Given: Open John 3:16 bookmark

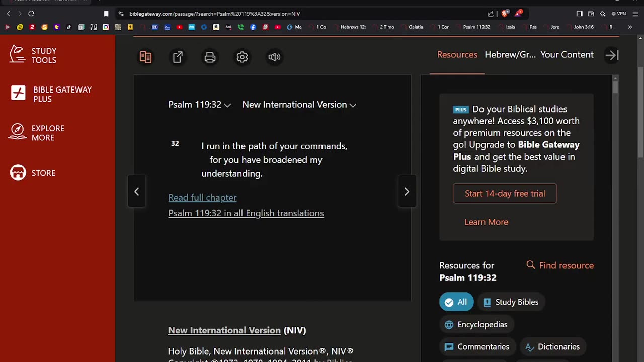Looking at the screenshot, I should [x=580, y=27].
